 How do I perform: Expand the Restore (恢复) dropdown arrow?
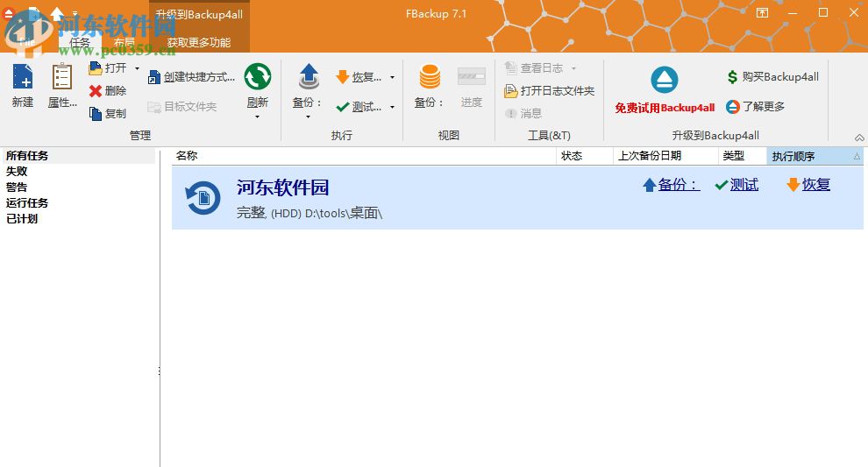(392, 77)
